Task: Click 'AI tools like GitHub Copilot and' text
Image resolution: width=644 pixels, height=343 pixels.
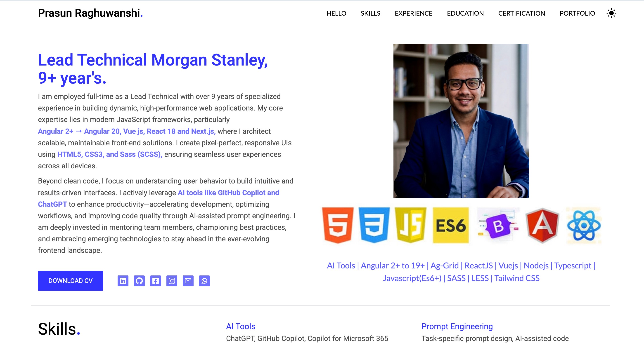Action: tap(228, 193)
